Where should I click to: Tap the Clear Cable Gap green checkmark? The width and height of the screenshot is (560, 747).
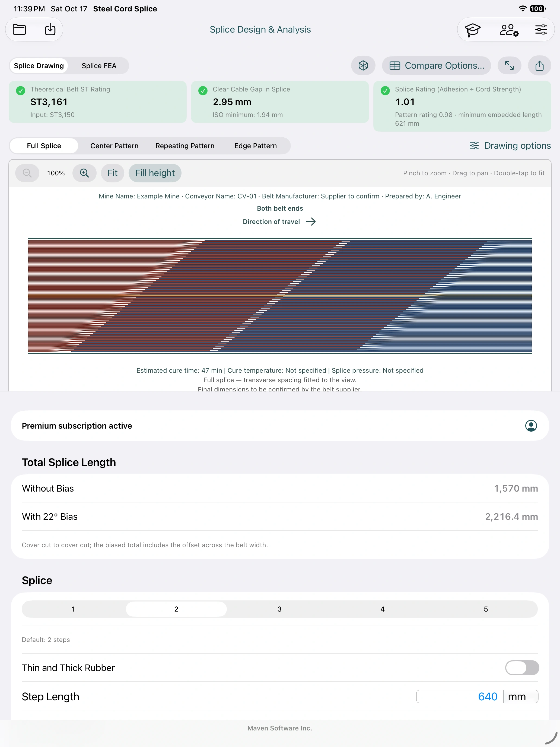pyautogui.click(x=203, y=90)
